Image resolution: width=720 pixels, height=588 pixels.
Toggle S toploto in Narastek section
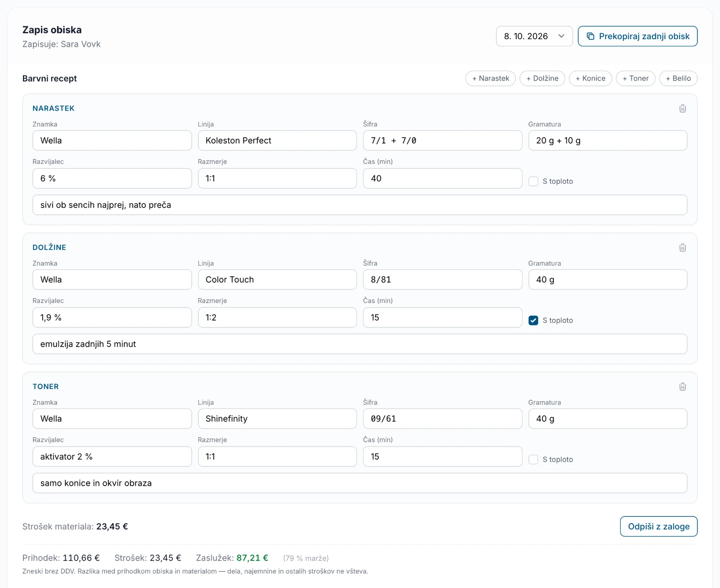[533, 181]
